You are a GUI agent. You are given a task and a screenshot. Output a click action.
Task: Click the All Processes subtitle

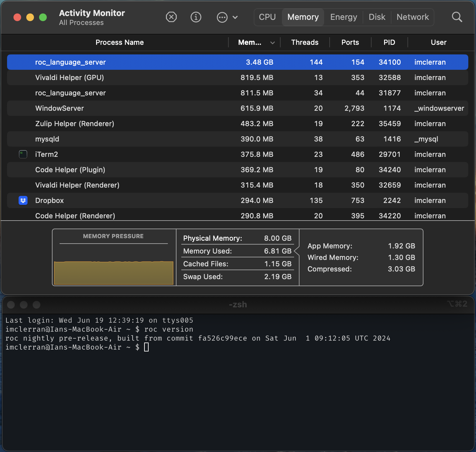[81, 23]
